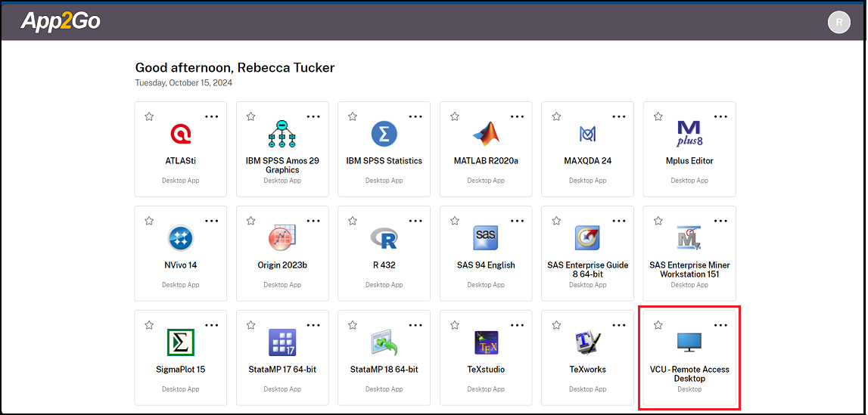The image size is (868, 415).
Task: Open the ATLASti app icon
Action: pos(180,134)
